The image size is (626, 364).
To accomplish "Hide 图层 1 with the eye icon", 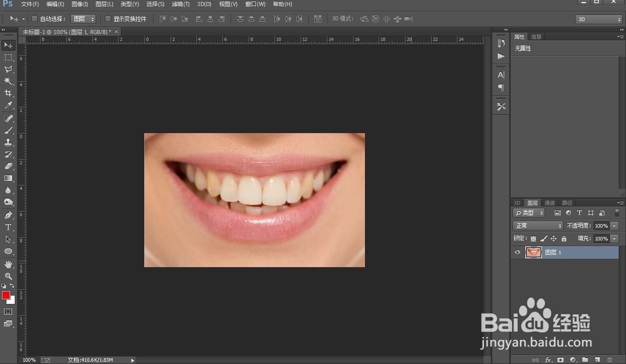I will coord(518,252).
